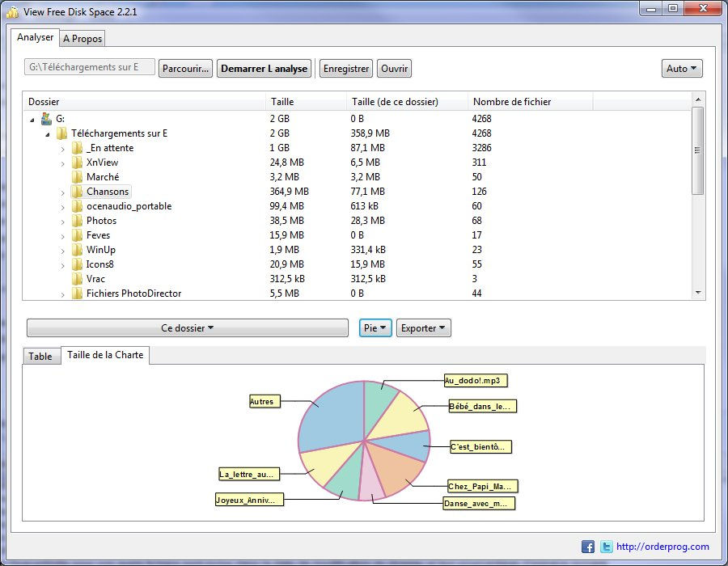The image size is (728, 566).
Task: Expand the _En attente folder
Action: [62, 150]
